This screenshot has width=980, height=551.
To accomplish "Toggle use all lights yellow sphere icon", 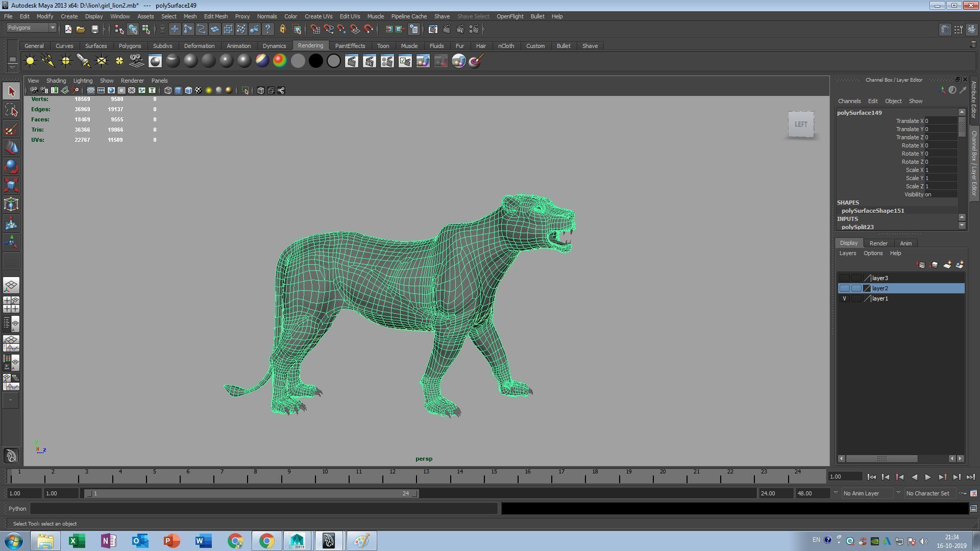I will point(209,90).
